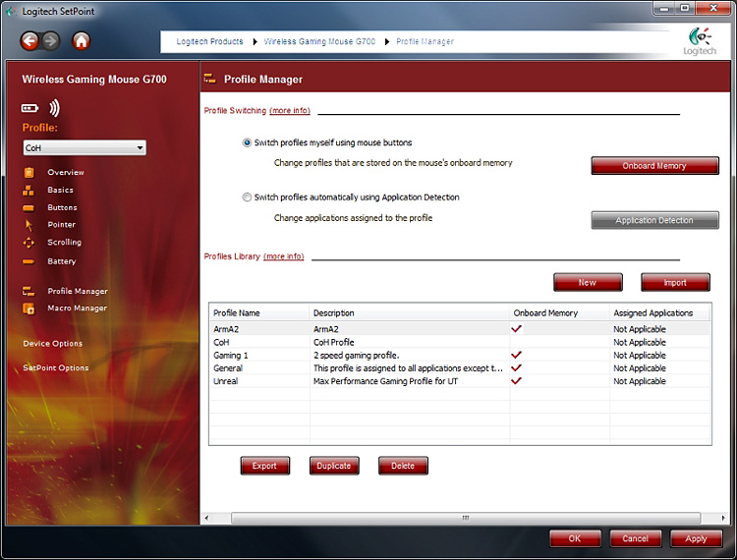Open the Basics section

pyautogui.click(x=60, y=190)
